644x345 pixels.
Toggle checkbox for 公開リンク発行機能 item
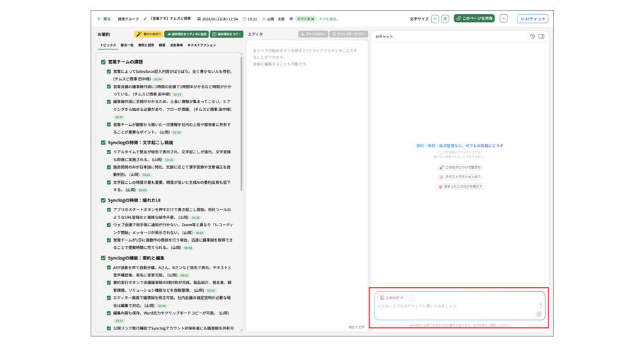click(109, 328)
